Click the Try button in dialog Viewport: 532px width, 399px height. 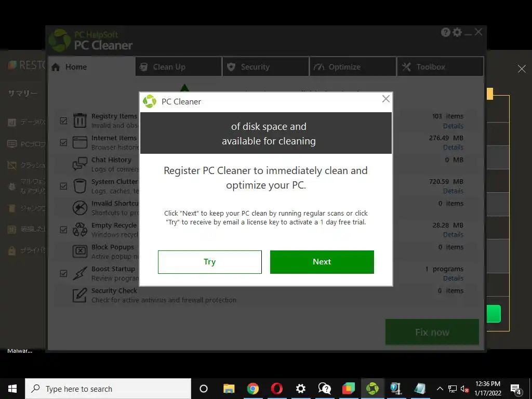pos(210,262)
